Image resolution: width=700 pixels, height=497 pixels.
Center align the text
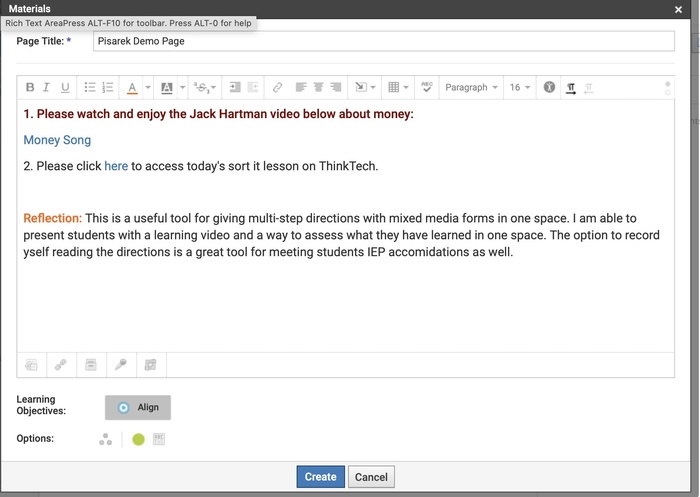point(319,88)
